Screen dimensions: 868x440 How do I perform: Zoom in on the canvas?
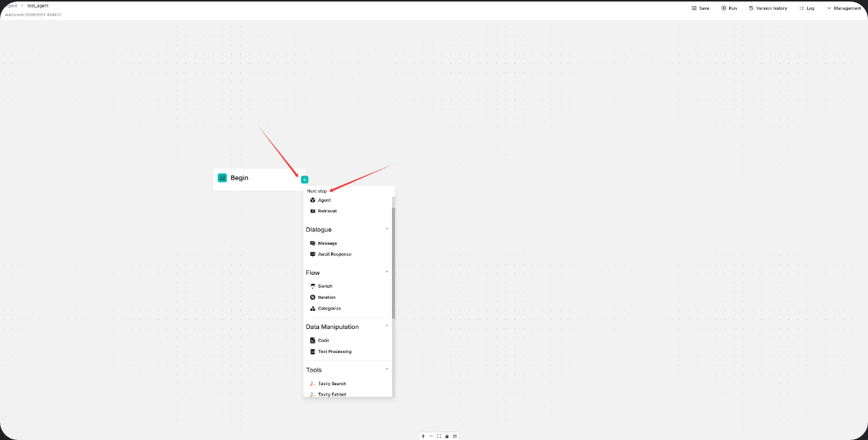[x=423, y=436]
